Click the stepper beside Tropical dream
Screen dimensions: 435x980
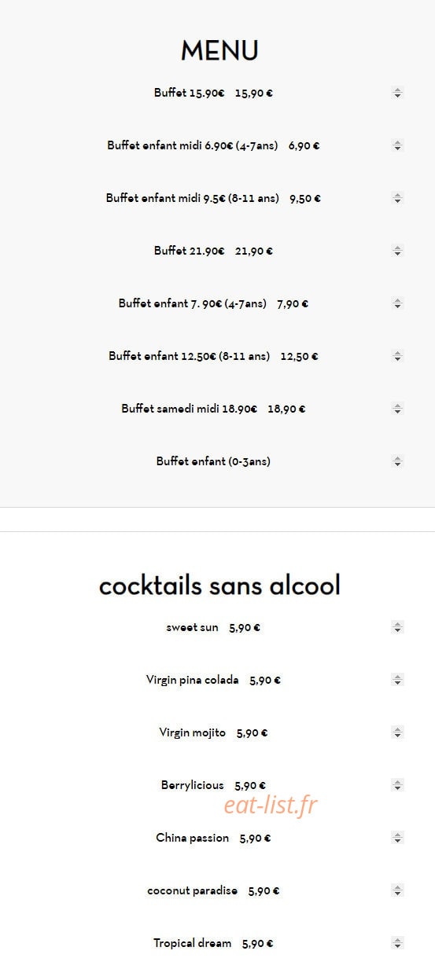(x=397, y=943)
